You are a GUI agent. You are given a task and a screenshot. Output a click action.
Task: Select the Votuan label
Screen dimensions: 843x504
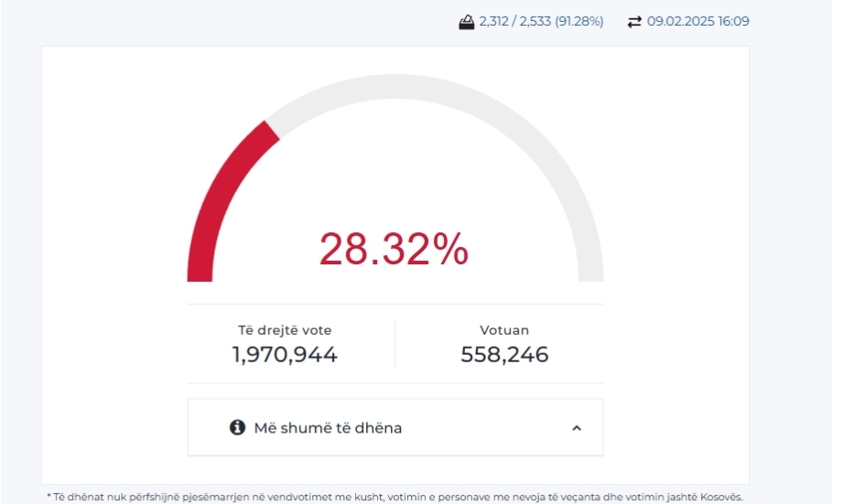pos(504,330)
